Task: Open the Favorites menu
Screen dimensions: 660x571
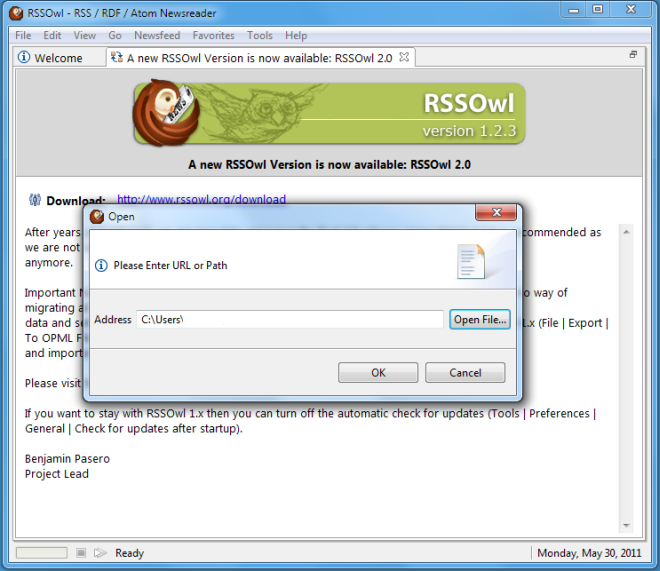Action: [213, 35]
